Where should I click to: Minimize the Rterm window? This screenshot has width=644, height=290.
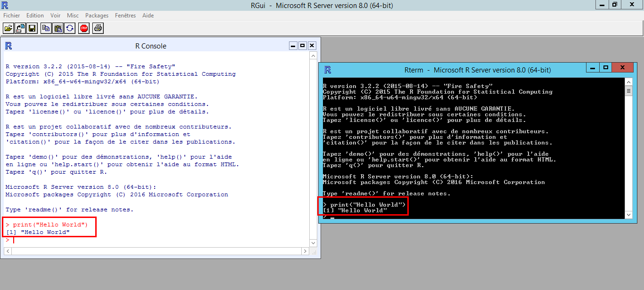point(594,67)
